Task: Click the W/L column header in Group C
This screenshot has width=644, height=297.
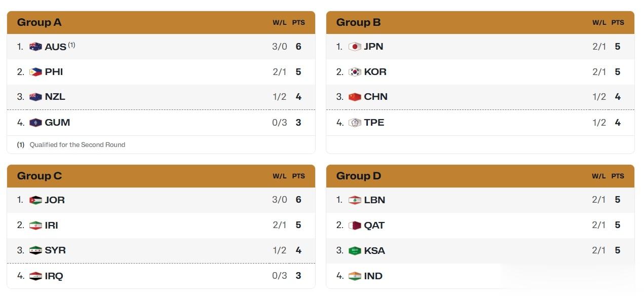Action: pos(280,176)
